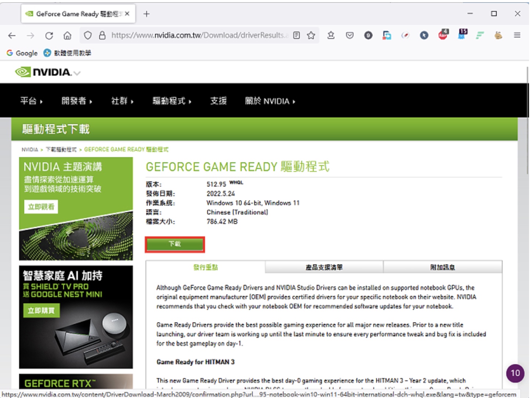
Task: Click 立即觀看 on NVIDIA keynote banner
Action: pyautogui.click(x=41, y=207)
